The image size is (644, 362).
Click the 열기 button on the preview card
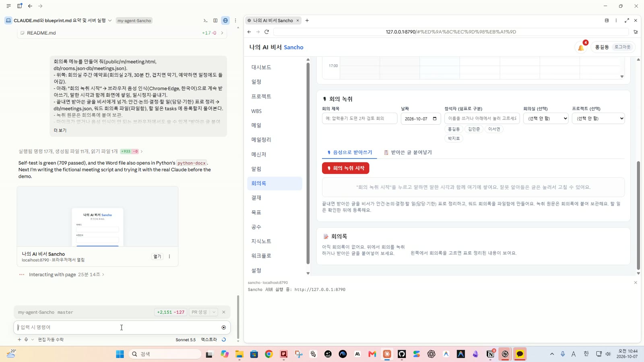click(157, 257)
